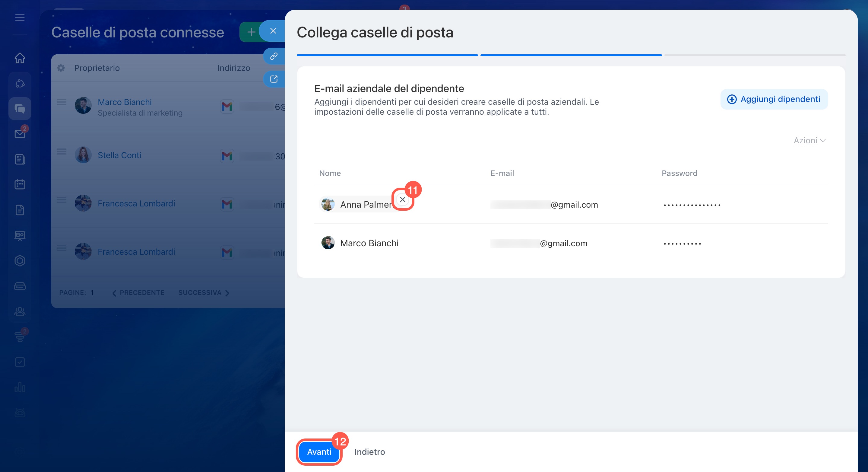Image resolution: width=868 pixels, height=472 pixels.
Task: Click Anna Palmer's password field
Action: (692, 205)
